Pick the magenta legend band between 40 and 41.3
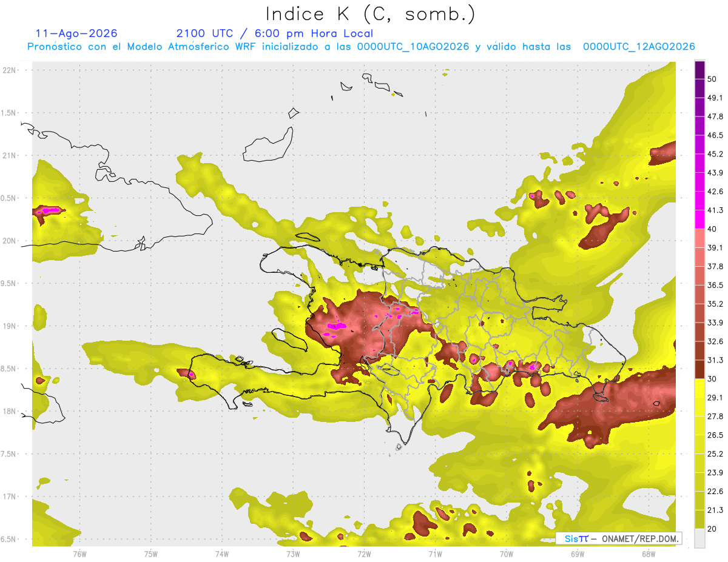 (x=699, y=219)
